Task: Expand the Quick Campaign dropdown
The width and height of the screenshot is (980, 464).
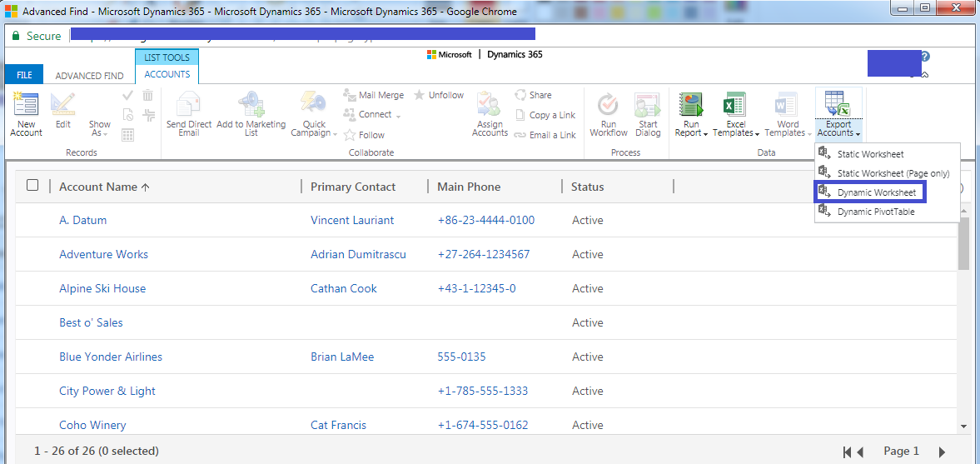Action: 314,128
